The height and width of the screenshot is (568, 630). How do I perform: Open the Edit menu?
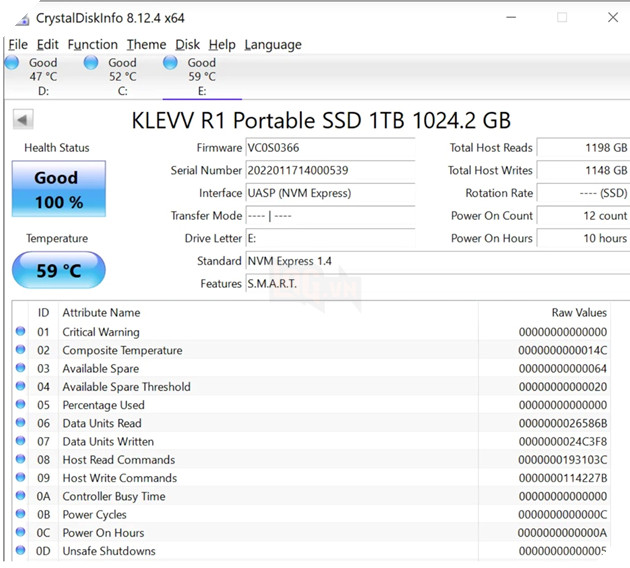tap(47, 45)
